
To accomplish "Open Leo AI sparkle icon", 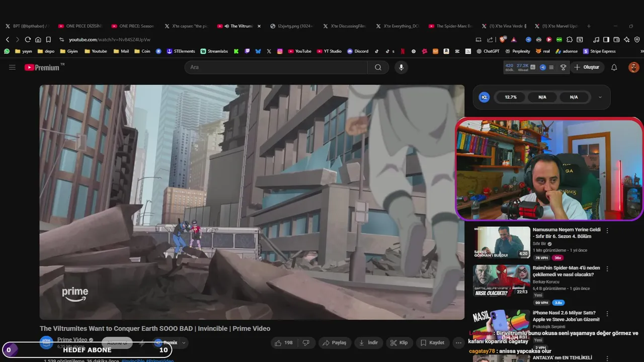I will (626, 39).
